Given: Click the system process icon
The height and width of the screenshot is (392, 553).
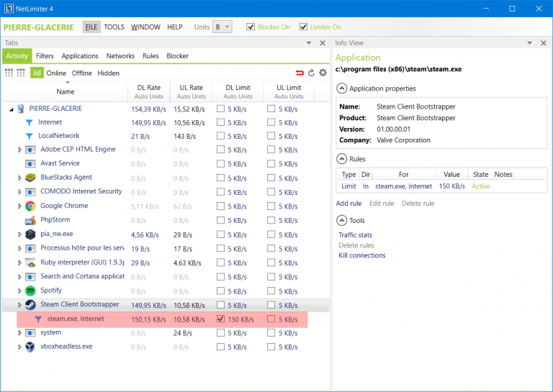Looking at the screenshot, I should [30, 333].
